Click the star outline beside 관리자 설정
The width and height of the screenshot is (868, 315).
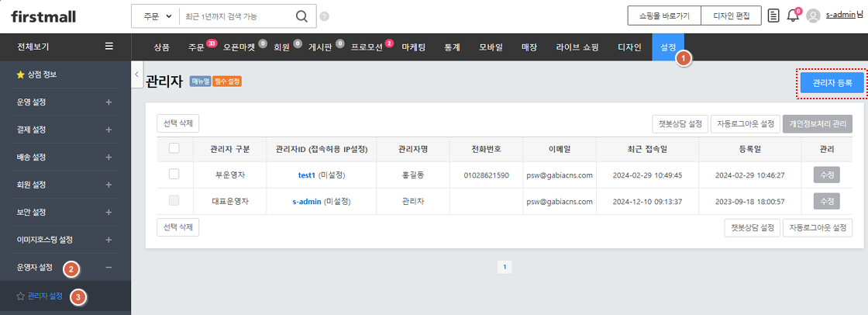pos(20,296)
